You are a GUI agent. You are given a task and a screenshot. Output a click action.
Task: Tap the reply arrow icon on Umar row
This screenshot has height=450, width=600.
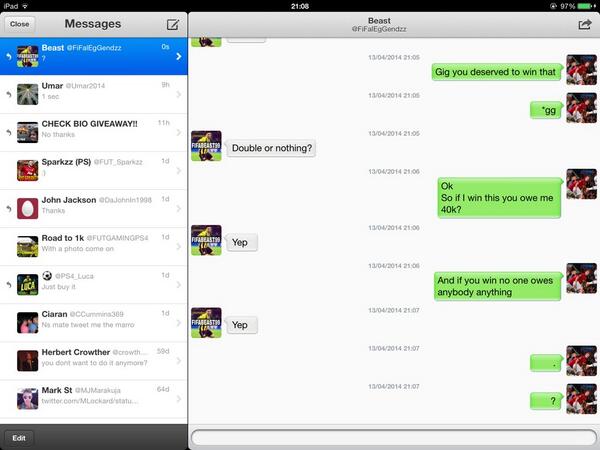coord(8,94)
